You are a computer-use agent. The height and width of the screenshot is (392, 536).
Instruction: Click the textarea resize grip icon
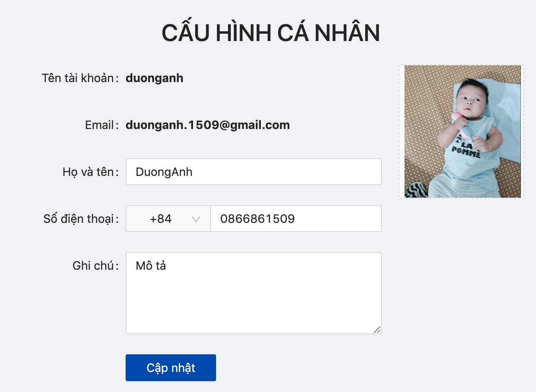tap(377, 330)
